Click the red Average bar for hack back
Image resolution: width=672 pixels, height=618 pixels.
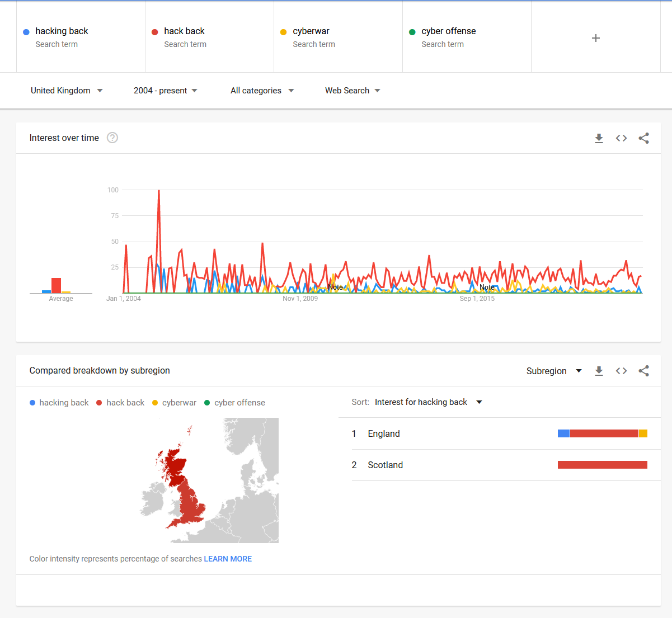pyautogui.click(x=56, y=285)
